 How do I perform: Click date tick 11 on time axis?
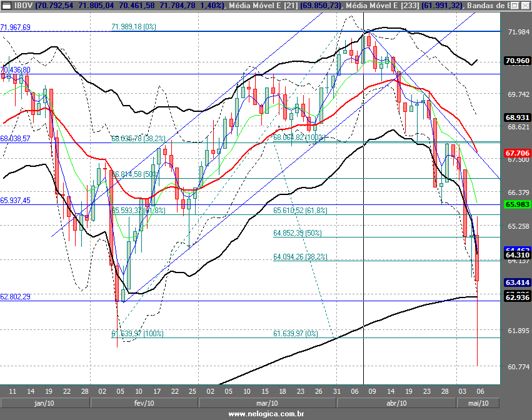coord(13,391)
